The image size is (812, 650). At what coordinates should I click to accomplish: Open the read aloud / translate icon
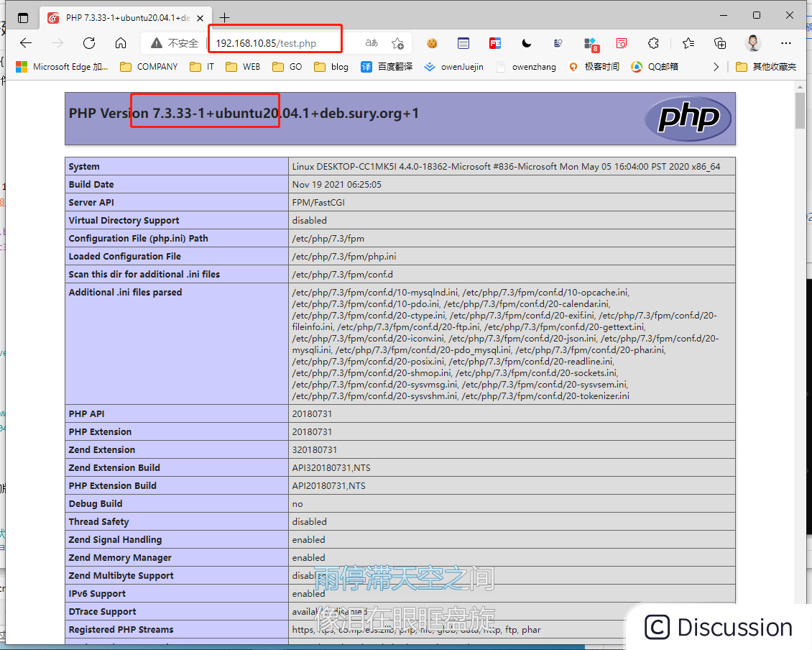point(372,43)
